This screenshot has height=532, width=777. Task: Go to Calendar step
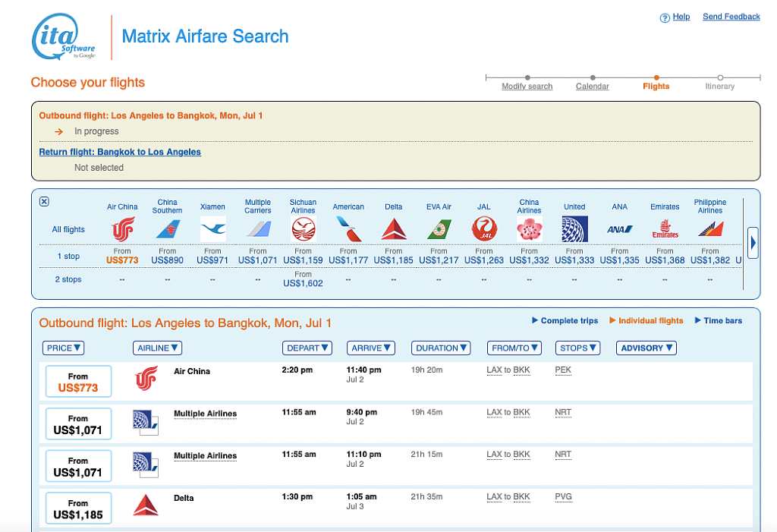[x=592, y=87]
